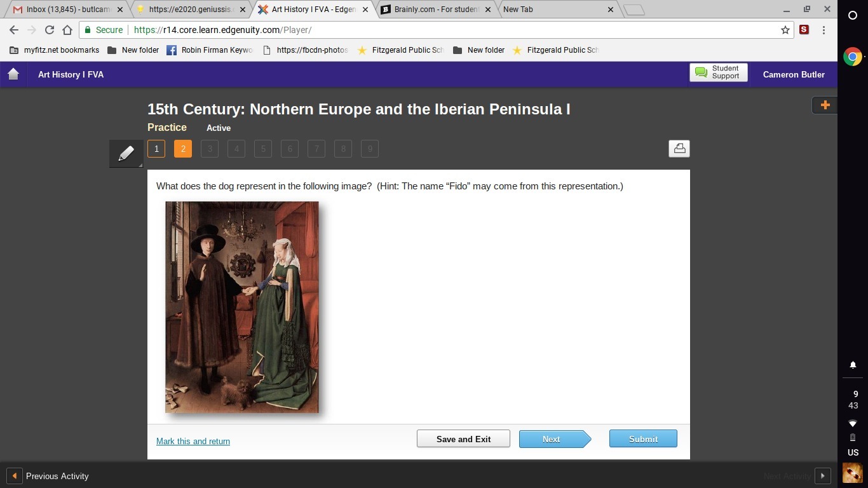Click the Student Support button
868x488 pixels.
(719, 72)
